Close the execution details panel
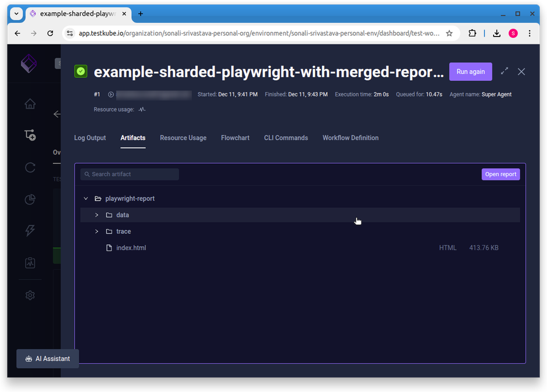547x392 pixels. (521, 71)
